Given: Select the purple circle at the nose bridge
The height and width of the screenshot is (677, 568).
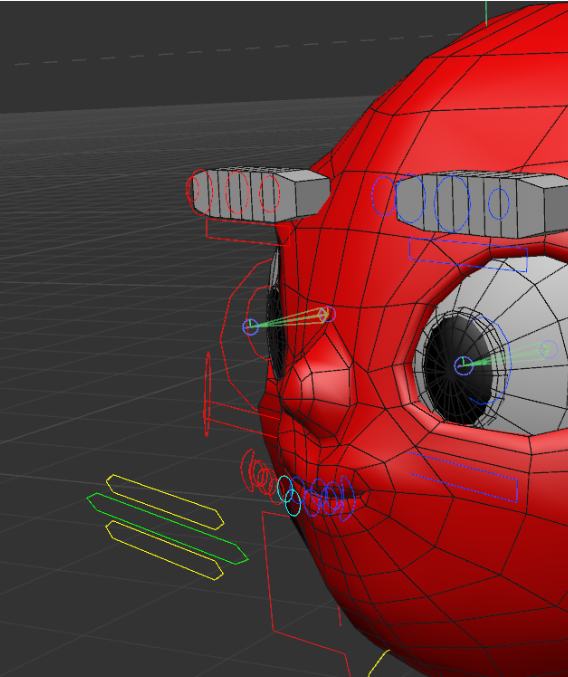Looking at the screenshot, I should tap(329, 314).
